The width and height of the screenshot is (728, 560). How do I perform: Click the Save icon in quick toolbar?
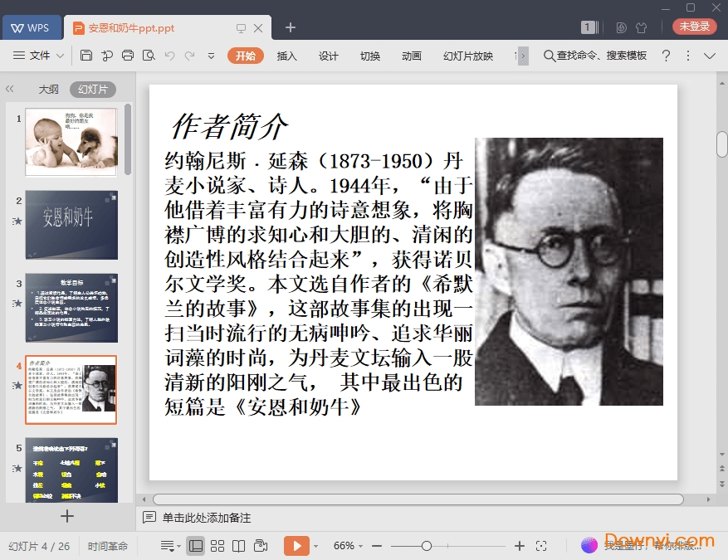[86, 56]
